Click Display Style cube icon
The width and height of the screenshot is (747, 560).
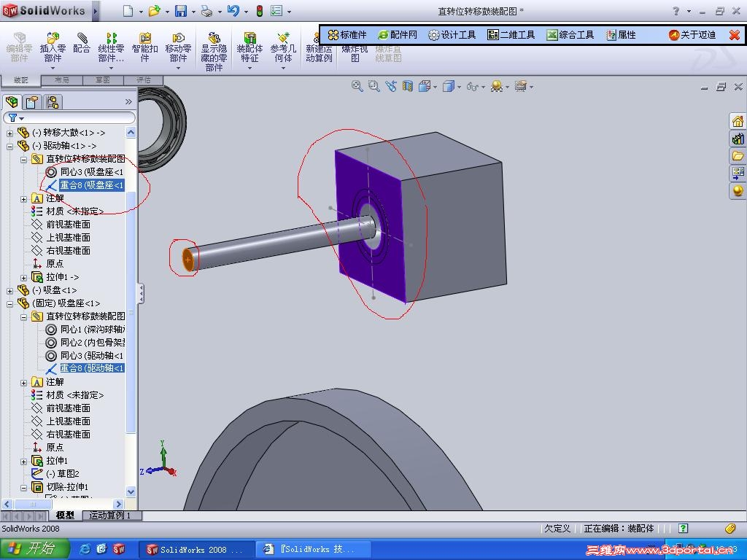[x=449, y=86]
